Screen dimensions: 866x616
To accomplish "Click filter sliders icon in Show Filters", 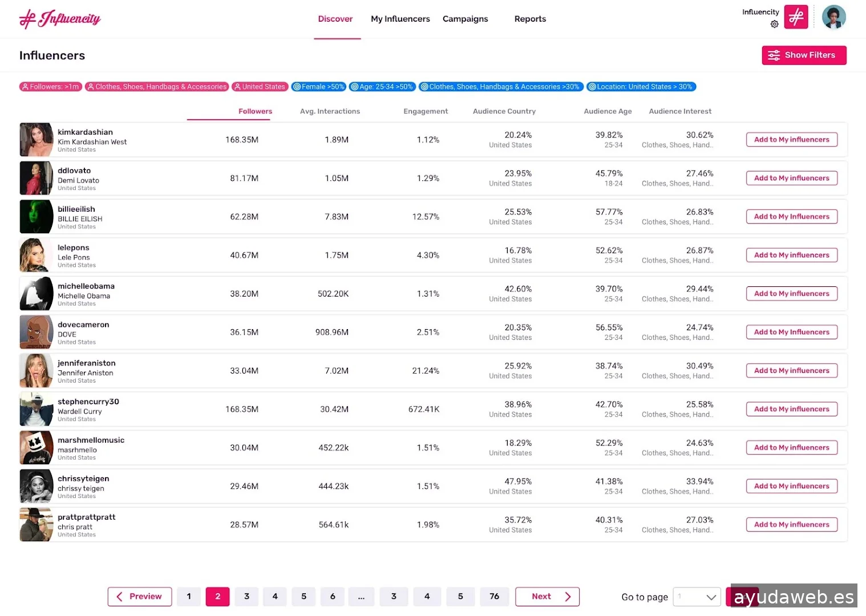I will pos(774,55).
